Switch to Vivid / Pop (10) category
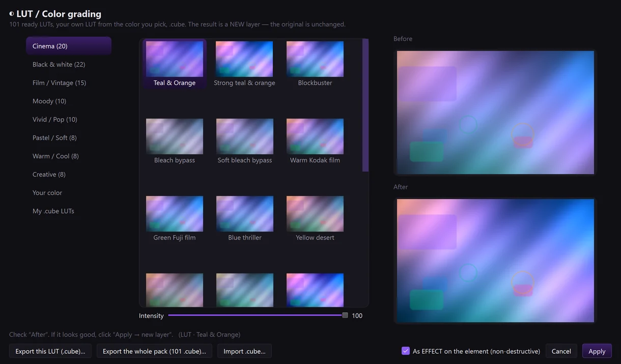The width and height of the screenshot is (621, 364). click(x=69, y=119)
